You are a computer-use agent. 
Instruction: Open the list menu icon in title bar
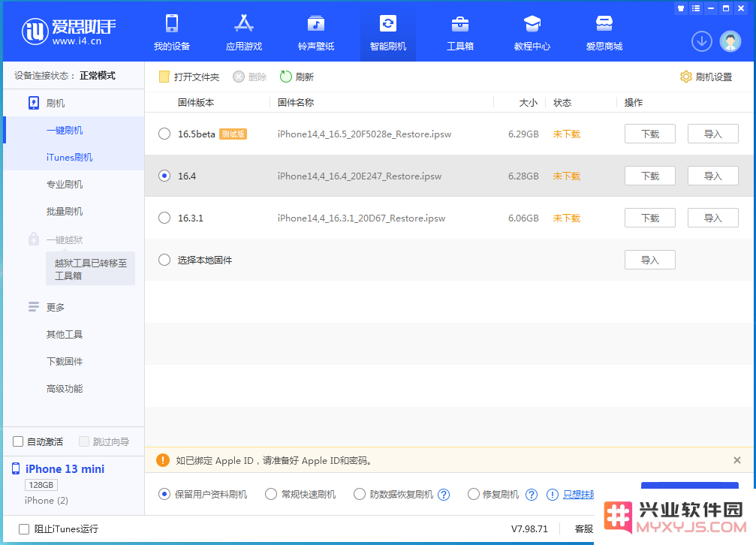[696, 8]
